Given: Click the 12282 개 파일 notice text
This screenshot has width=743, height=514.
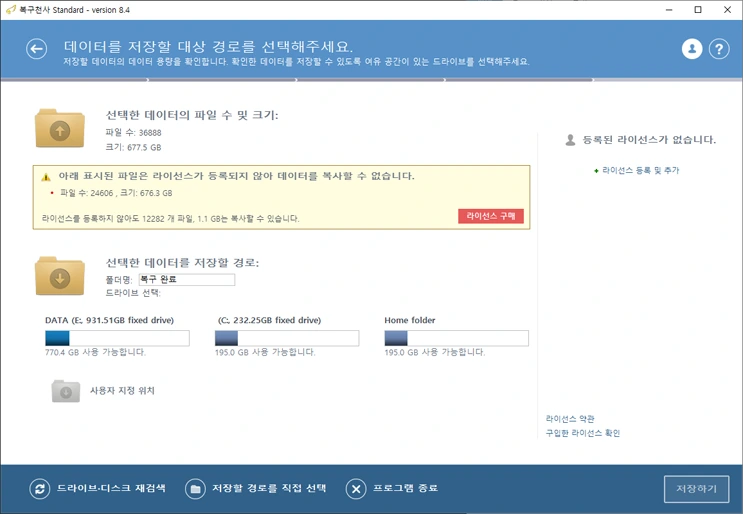Looking at the screenshot, I should pyautogui.click(x=171, y=218).
